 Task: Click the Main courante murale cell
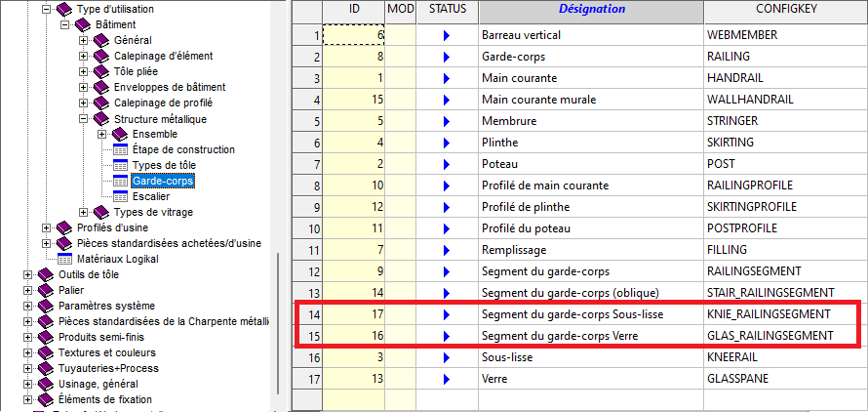591,101
